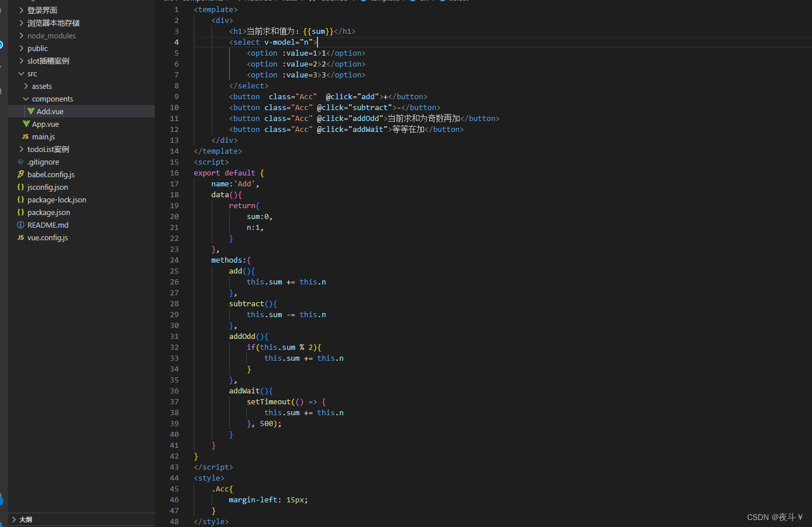Expand the node_modules folder

point(21,36)
